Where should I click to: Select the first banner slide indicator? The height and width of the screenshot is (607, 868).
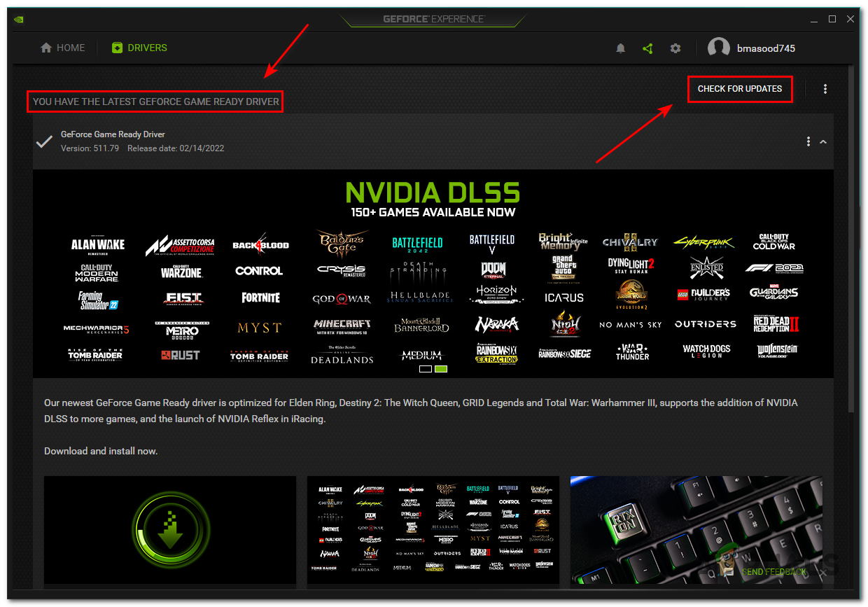[x=426, y=368]
